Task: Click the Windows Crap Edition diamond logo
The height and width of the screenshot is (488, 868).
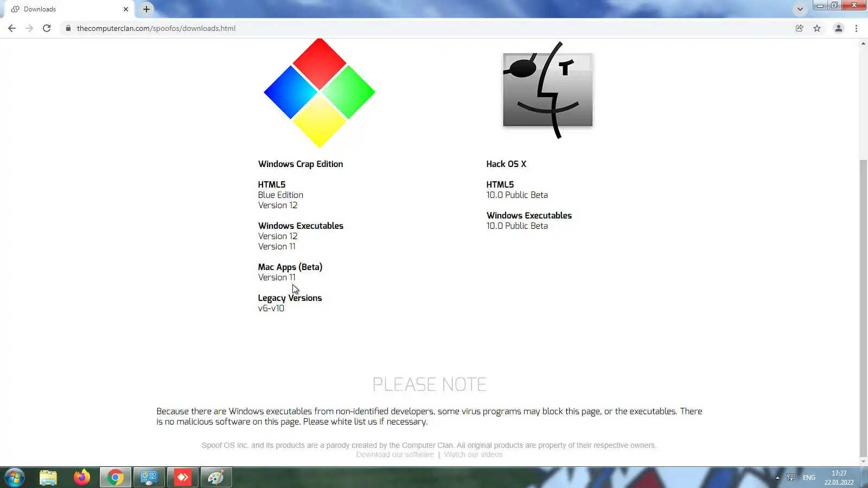Action: [x=319, y=93]
